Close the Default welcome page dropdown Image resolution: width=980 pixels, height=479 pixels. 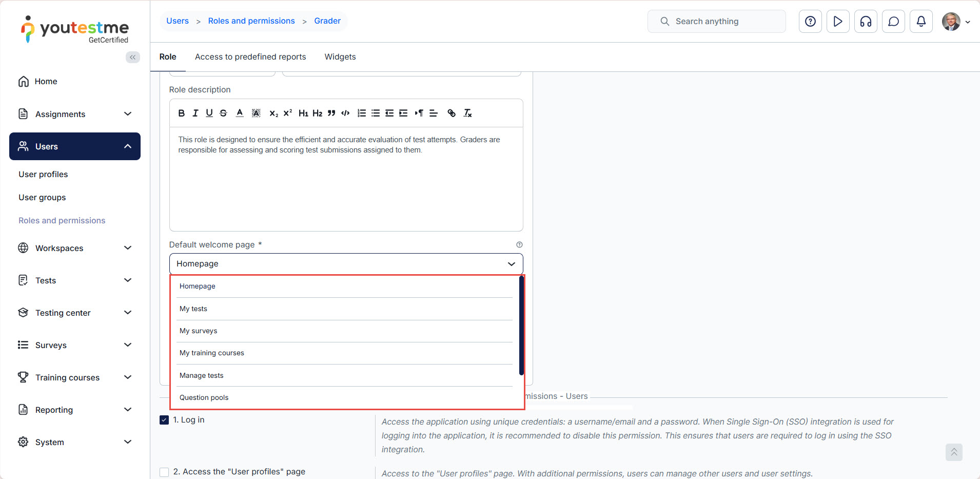pyautogui.click(x=511, y=264)
